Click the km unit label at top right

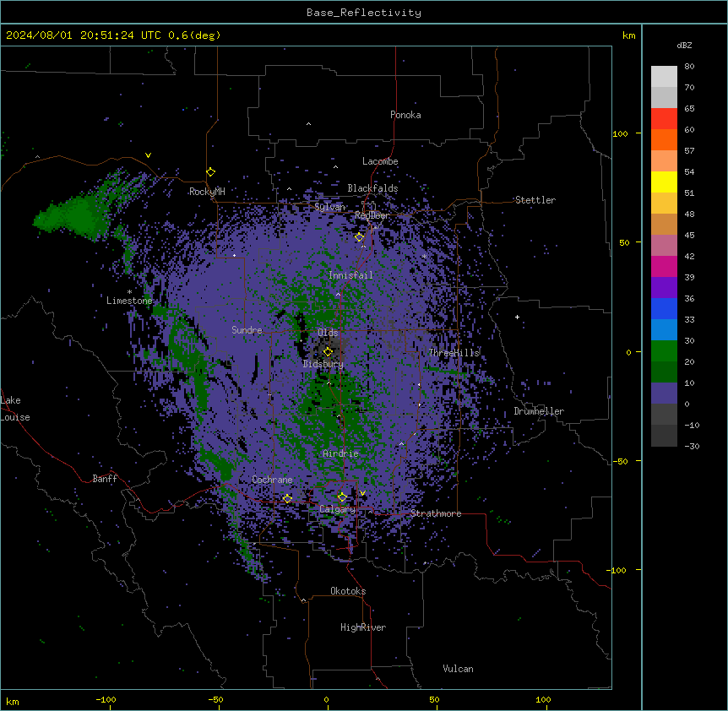coord(629,35)
